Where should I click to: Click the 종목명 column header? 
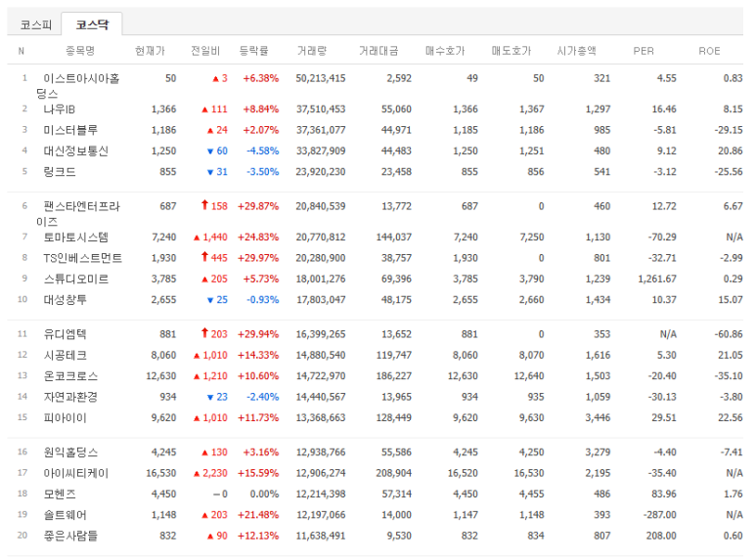80,51
